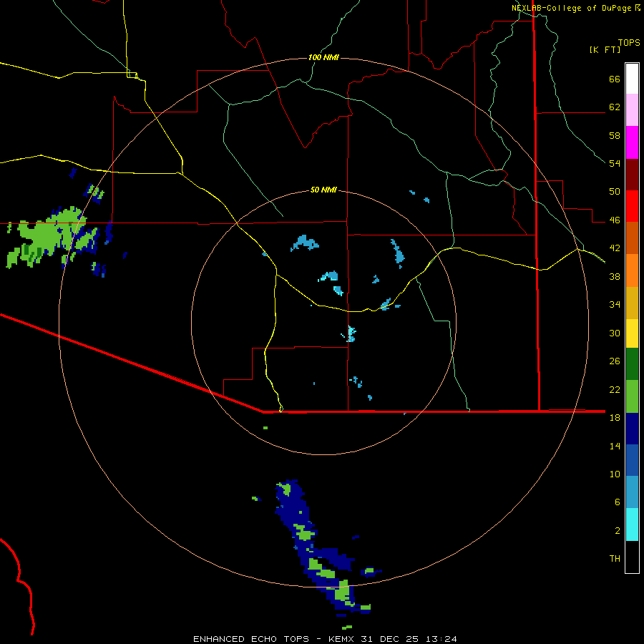Image resolution: width=644 pixels, height=644 pixels.
Task: Click the navy 14-18 K FT legend swatch
Action: (632, 429)
